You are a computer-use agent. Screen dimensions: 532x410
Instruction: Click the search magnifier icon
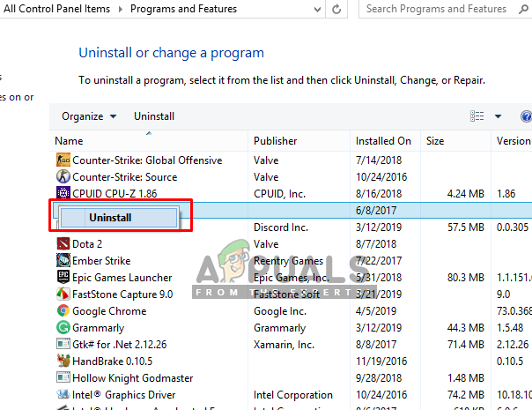pos(523,9)
